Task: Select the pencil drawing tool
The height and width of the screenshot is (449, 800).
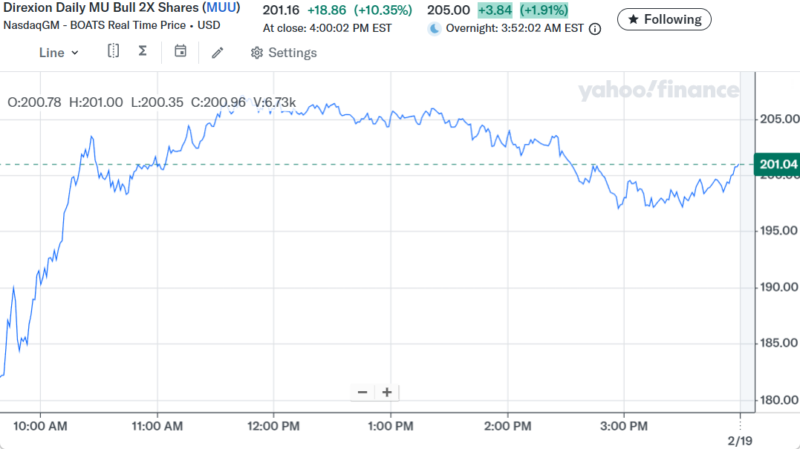Action: pos(218,52)
